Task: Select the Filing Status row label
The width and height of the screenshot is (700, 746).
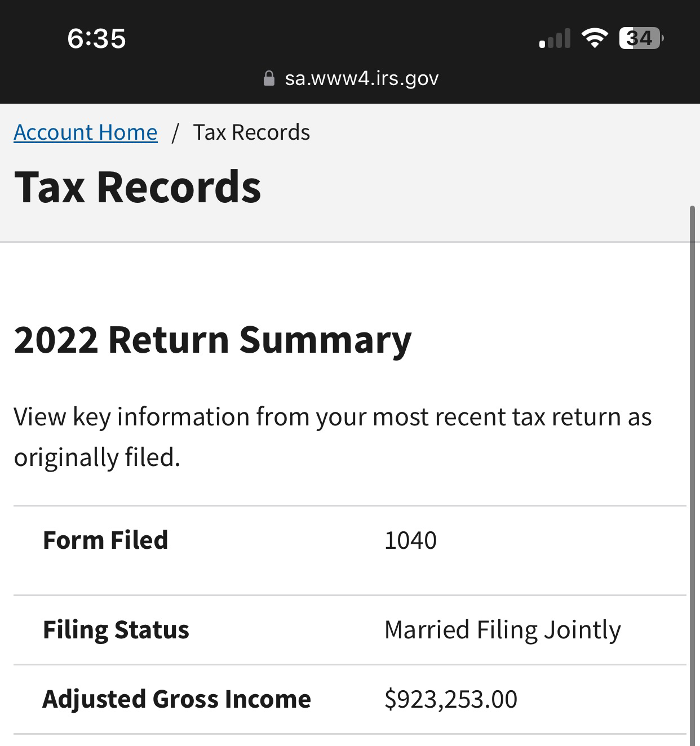Action: [x=116, y=630]
